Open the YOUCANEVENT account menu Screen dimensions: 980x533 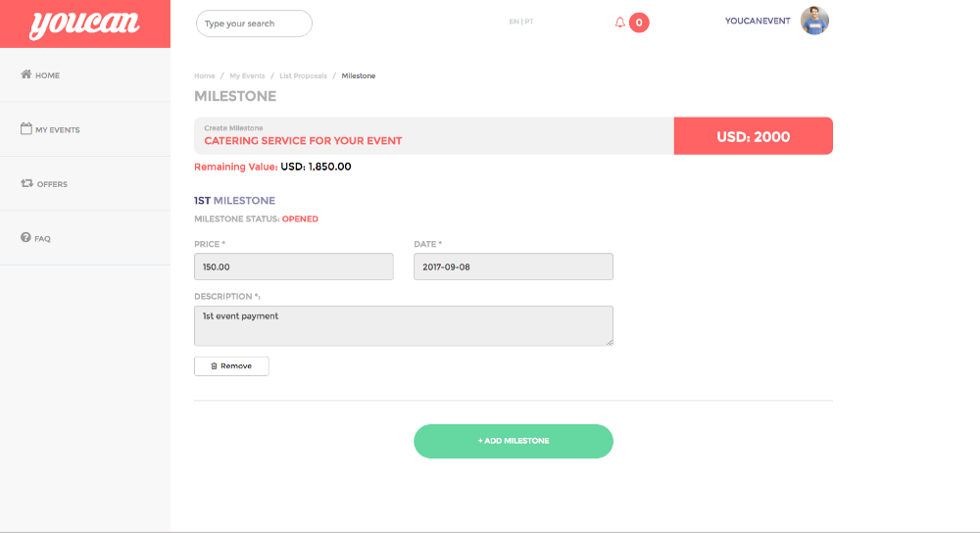click(x=758, y=21)
